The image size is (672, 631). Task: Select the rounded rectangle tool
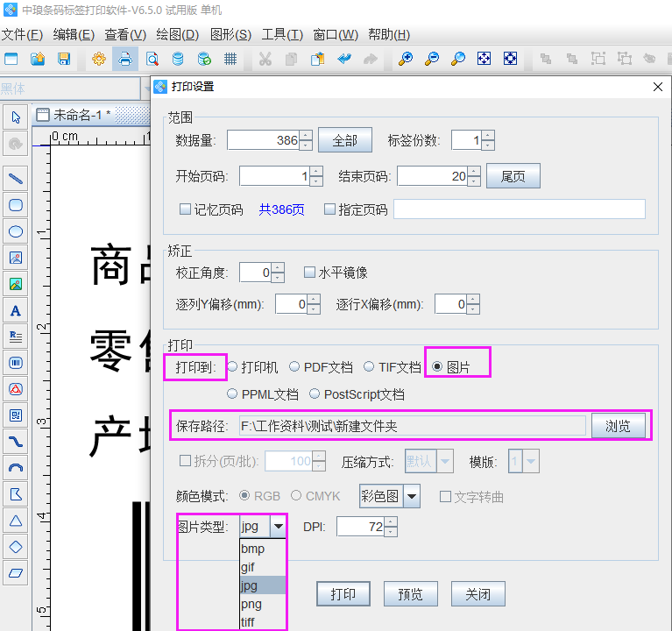(x=16, y=205)
